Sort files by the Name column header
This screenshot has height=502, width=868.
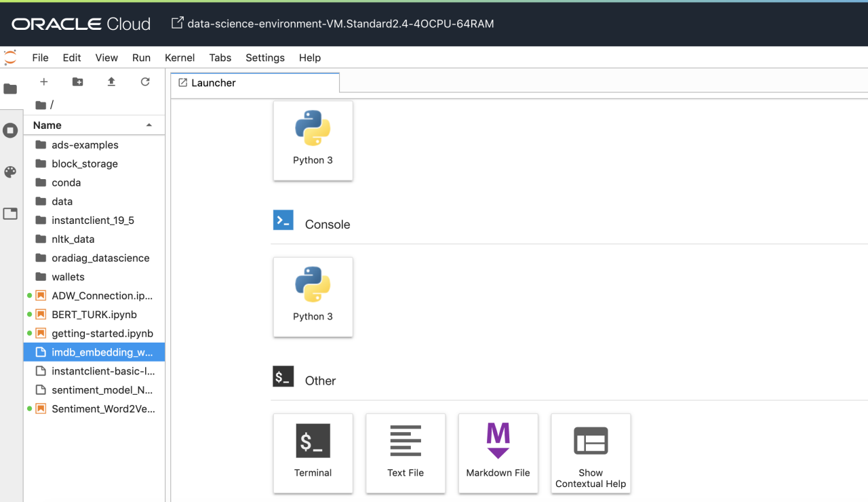coord(47,125)
